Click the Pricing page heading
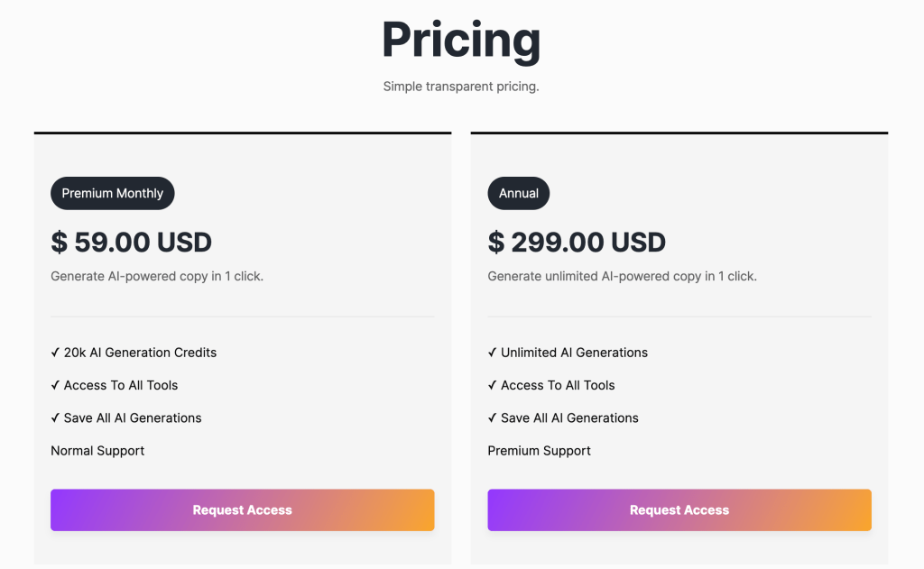 click(x=461, y=41)
